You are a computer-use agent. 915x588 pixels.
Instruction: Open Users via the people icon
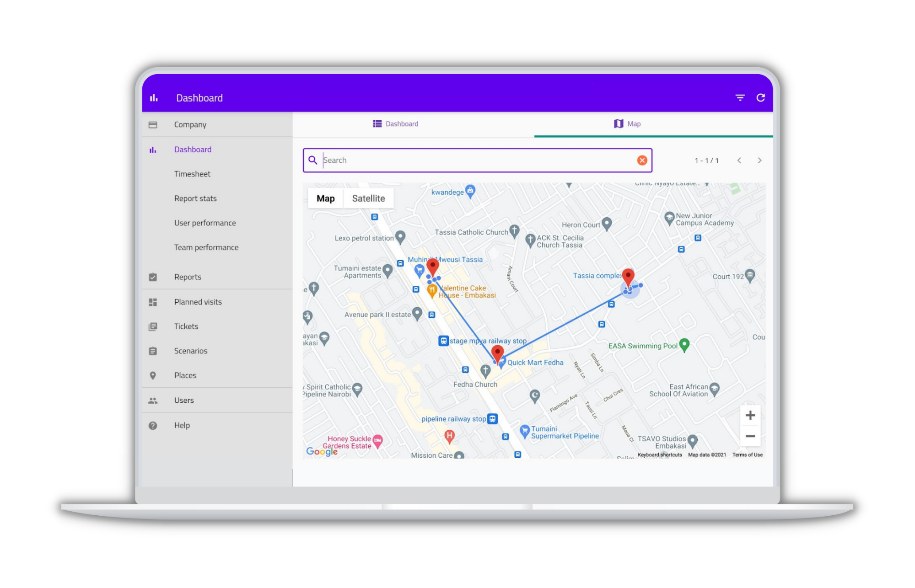tap(153, 400)
